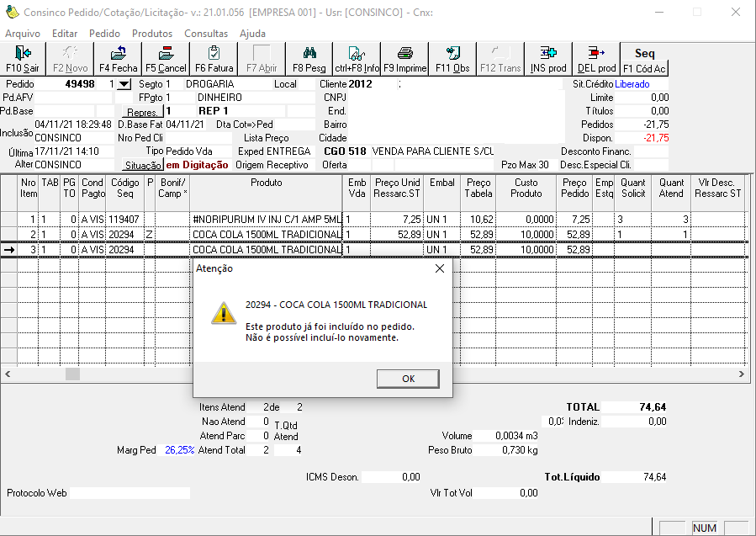This screenshot has height=536, width=756.
Task: Click the DEL prod delete icon
Action: point(596,52)
